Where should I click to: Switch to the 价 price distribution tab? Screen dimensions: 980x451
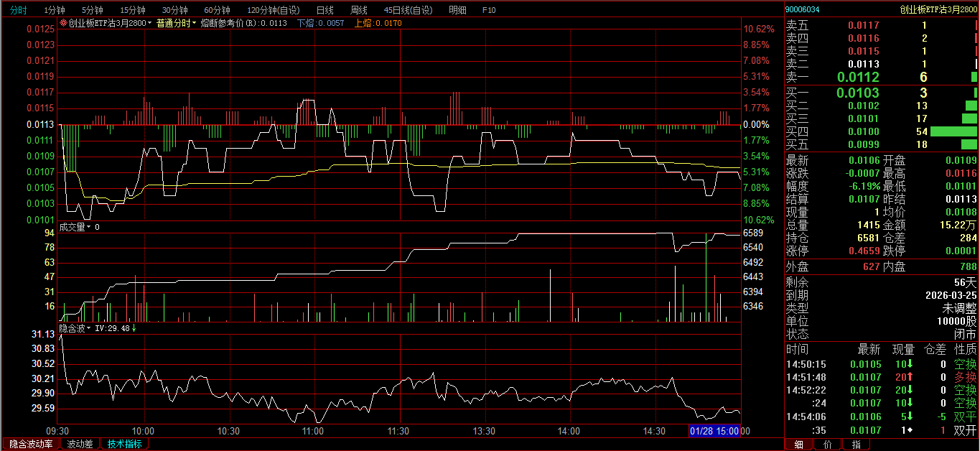coord(827,445)
